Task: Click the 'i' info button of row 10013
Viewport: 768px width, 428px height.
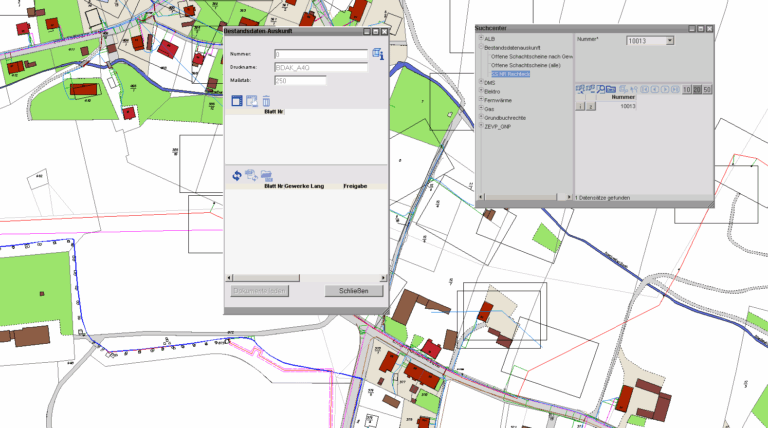Action: [580, 106]
